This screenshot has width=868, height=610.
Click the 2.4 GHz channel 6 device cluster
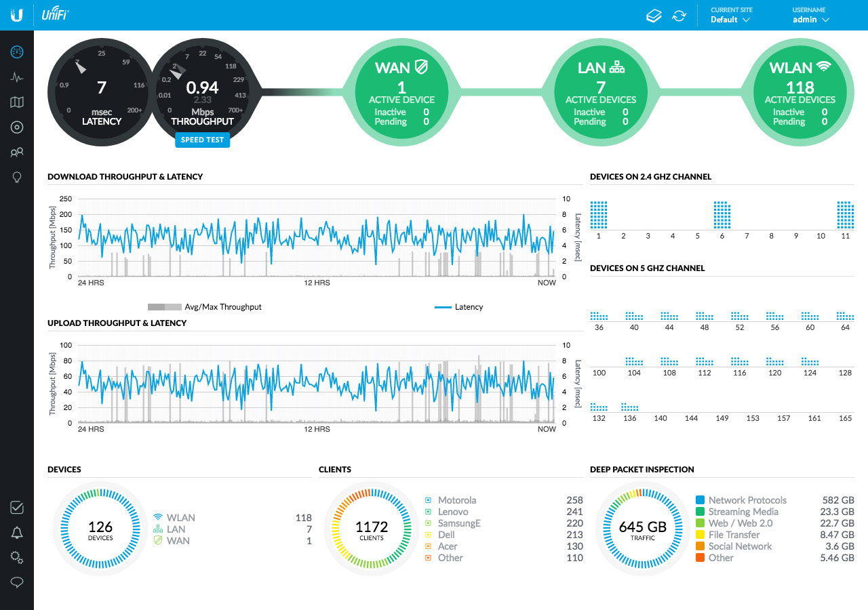[x=722, y=215]
